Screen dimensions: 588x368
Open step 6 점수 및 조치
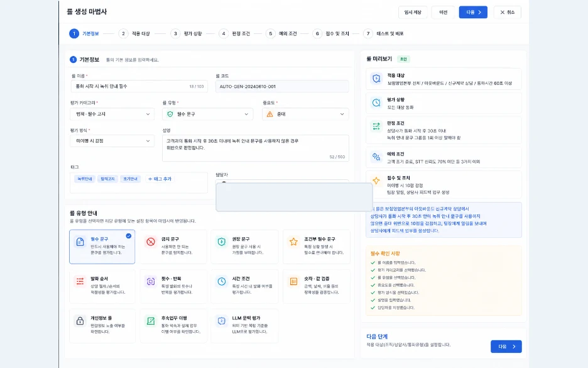coord(330,33)
